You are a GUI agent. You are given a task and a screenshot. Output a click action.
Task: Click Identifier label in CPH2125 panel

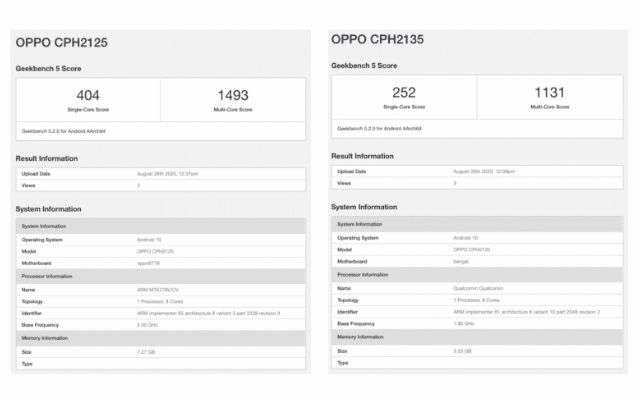(31, 313)
